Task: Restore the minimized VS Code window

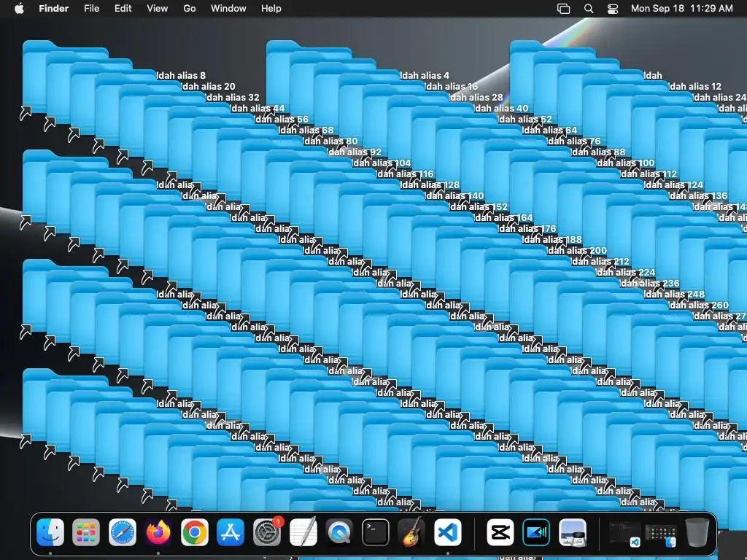Action: coord(624,533)
